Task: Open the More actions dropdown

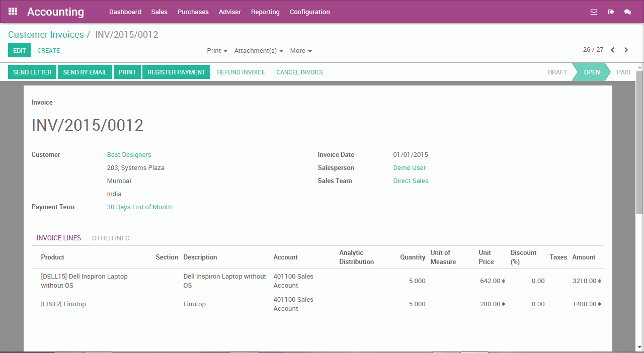Action: pos(300,51)
